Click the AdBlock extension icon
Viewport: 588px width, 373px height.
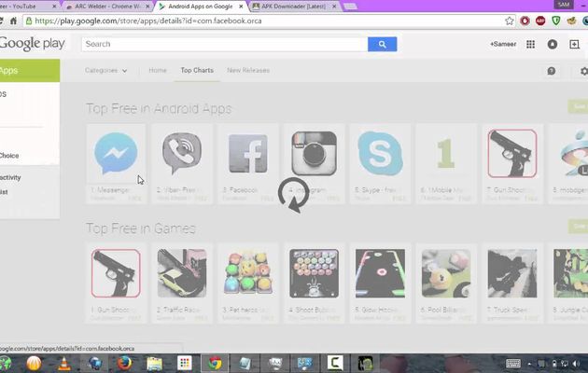click(540, 21)
